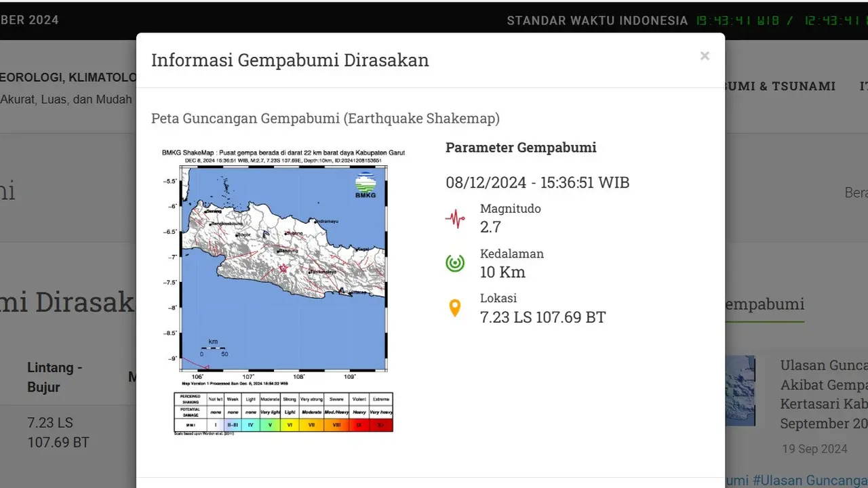868x488 pixels.
Task: Click the red star epicenter on map
Action: tap(283, 268)
